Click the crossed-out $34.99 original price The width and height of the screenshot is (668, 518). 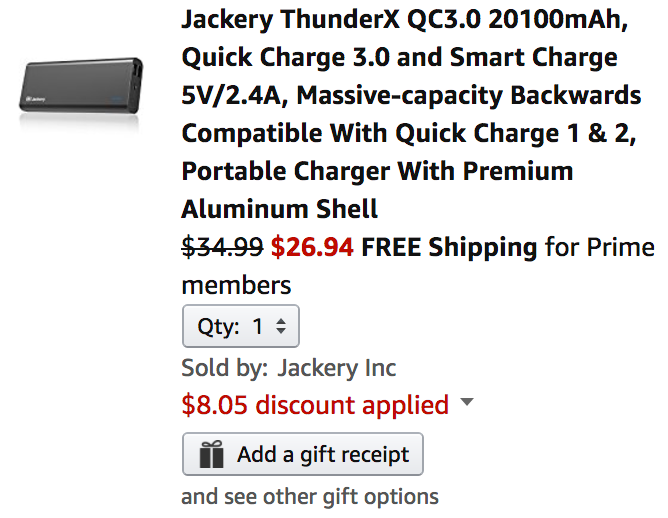(x=223, y=247)
